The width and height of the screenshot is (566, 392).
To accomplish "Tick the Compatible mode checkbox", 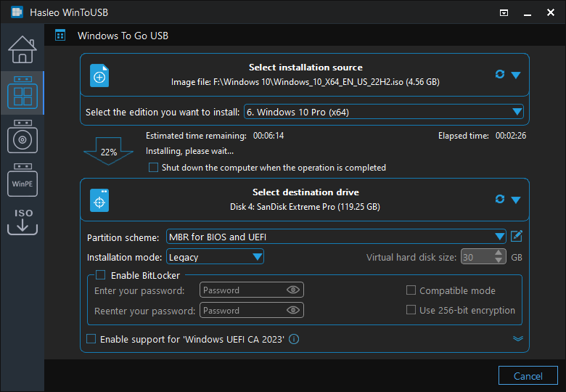I will tap(411, 290).
